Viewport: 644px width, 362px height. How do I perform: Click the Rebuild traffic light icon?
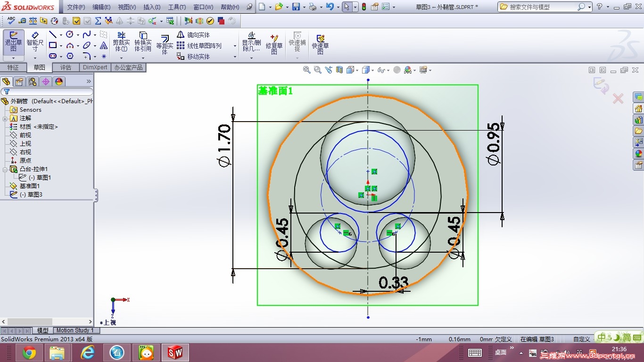click(363, 7)
